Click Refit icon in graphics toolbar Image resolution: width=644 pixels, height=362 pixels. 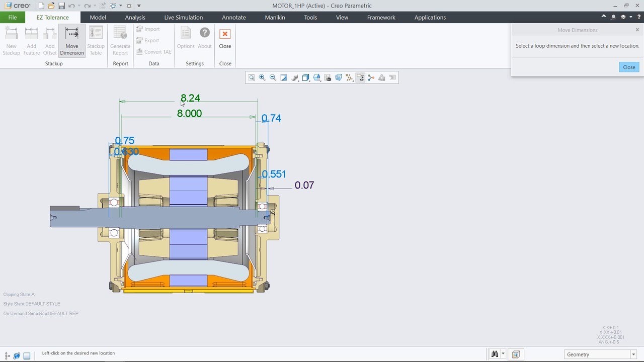252,77
